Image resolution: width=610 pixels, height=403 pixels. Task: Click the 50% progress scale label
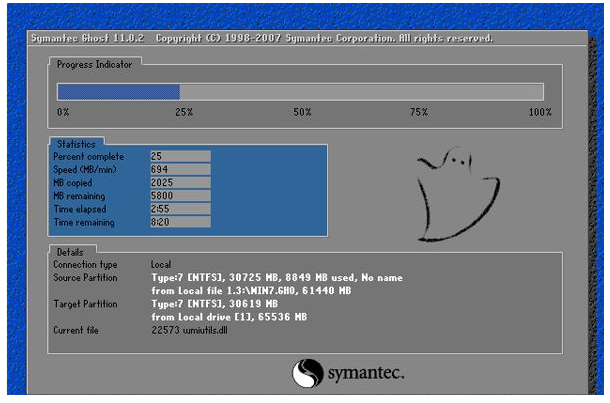coord(302,112)
